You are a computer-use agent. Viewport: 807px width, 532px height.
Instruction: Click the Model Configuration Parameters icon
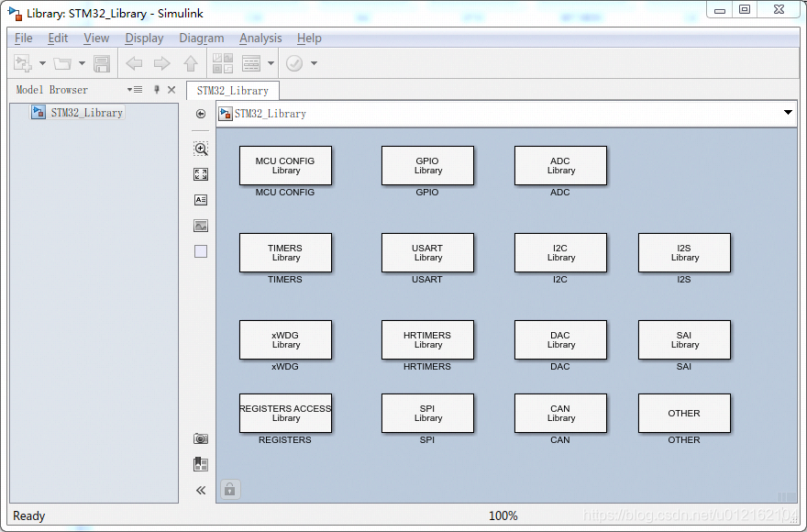coord(251,63)
